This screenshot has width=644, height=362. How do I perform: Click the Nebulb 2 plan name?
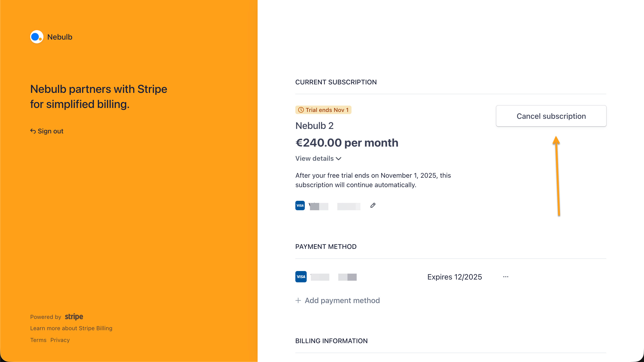[314, 126]
